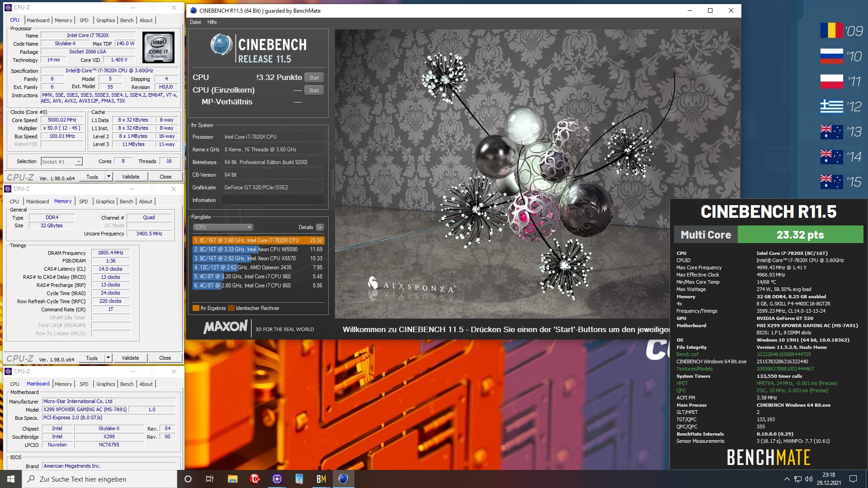868x488 pixels.
Task: Open Windows Start menu
Action: (x=11, y=479)
